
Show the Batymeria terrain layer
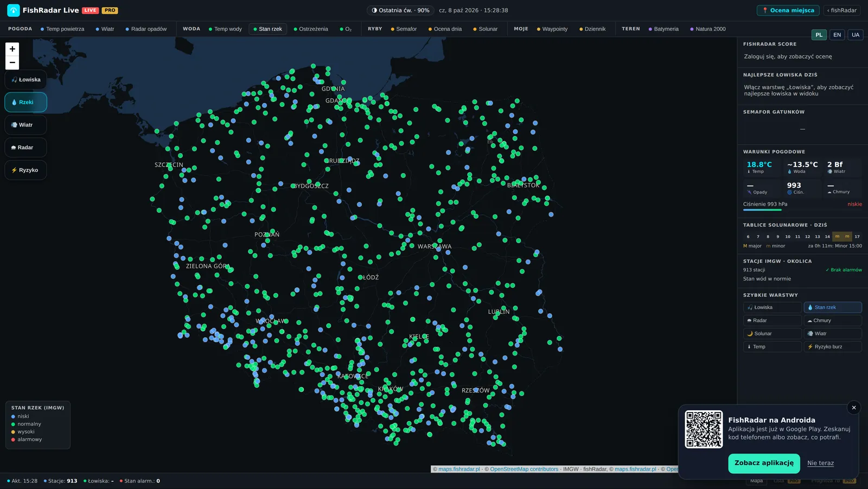pyautogui.click(x=663, y=29)
